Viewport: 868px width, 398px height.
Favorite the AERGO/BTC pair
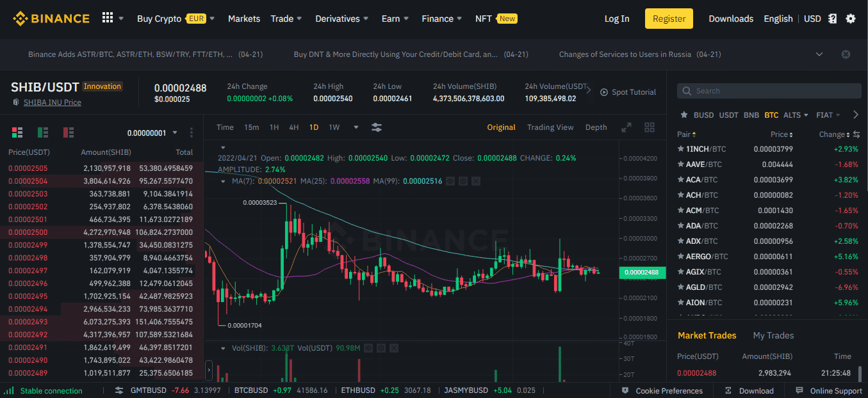pyautogui.click(x=681, y=257)
